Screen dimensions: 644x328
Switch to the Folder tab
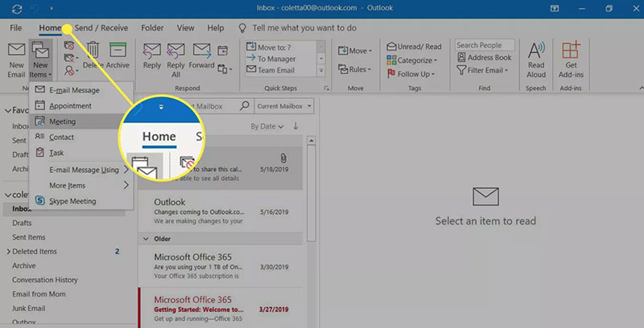[x=152, y=28]
